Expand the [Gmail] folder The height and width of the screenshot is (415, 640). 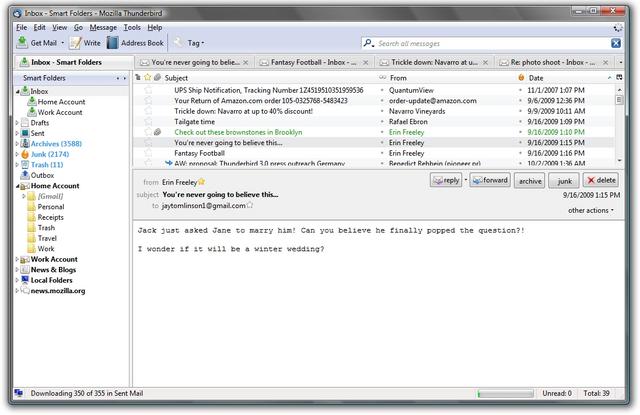24,196
